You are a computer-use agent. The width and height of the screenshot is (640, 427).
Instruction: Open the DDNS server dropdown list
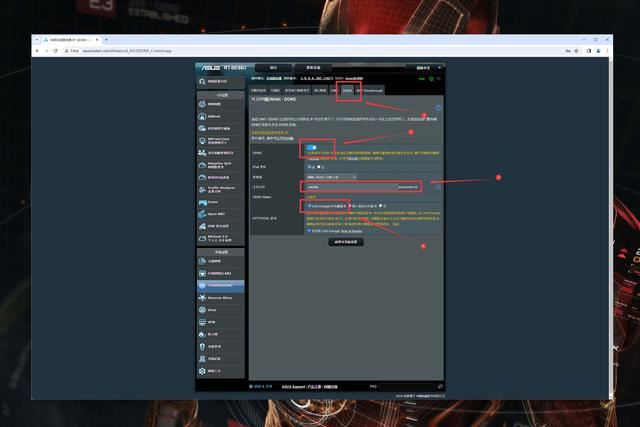[330, 176]
